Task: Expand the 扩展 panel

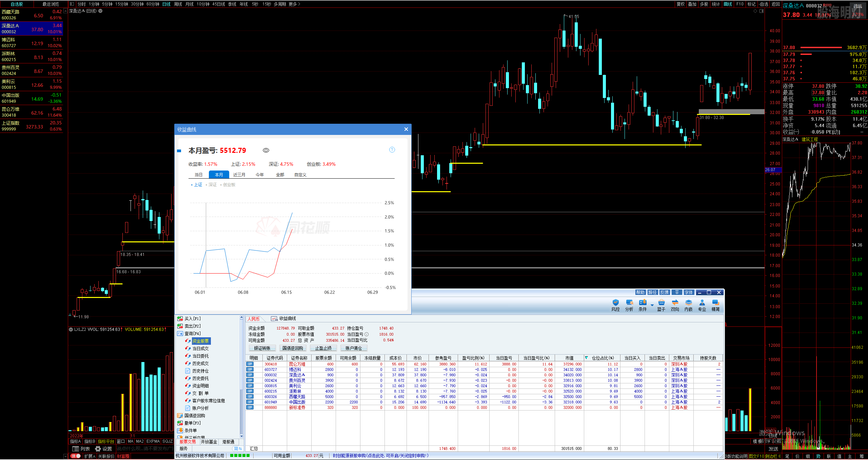Action: point(90,456)
